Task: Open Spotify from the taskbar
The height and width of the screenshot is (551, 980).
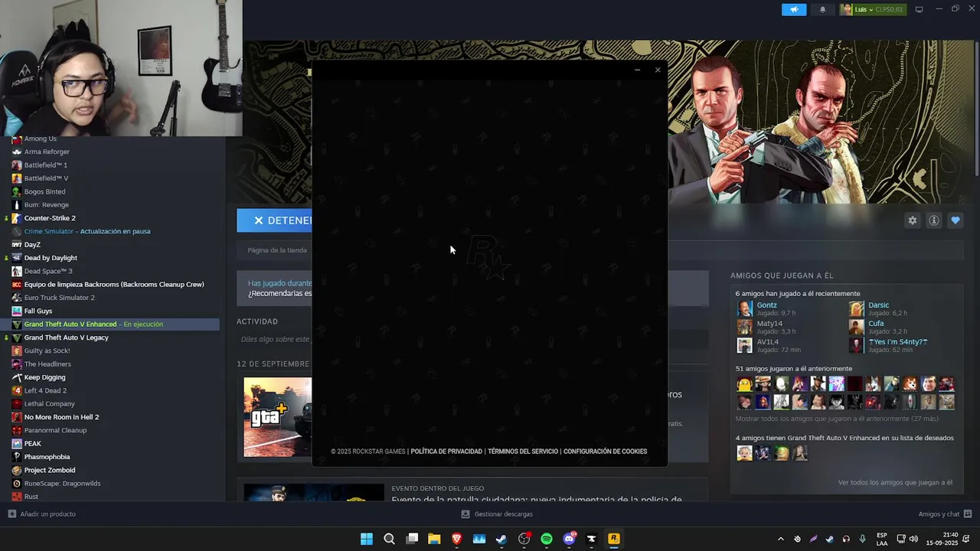Action: click(547, 539)
